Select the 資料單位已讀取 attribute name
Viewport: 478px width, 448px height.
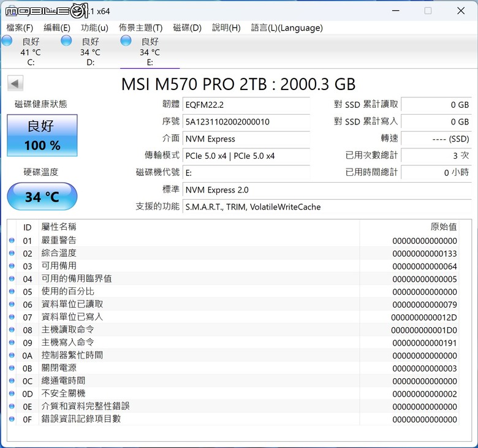72,304
